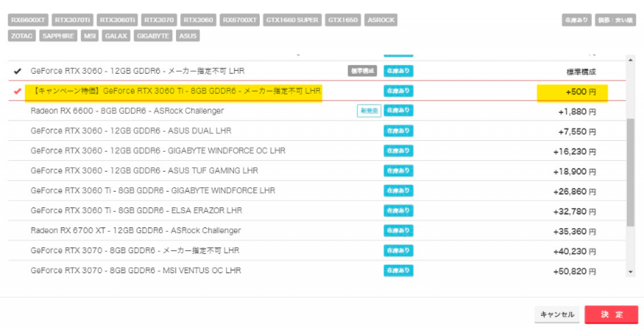Cancel with the キャンセル button

(557, 315)
